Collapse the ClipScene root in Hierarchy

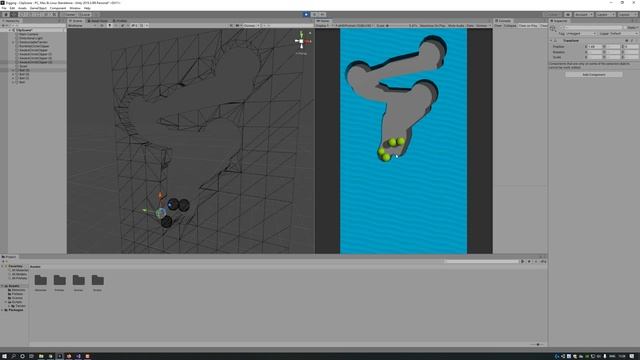pyautogui.click(x=10, y=30)
